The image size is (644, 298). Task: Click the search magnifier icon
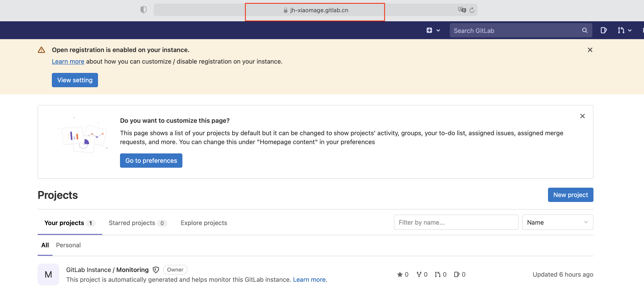[585, 30]
